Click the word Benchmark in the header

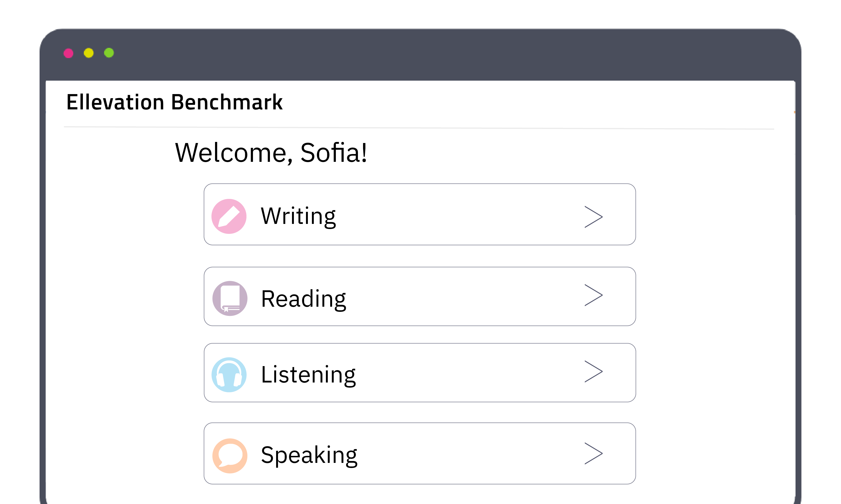click(227, 102)
